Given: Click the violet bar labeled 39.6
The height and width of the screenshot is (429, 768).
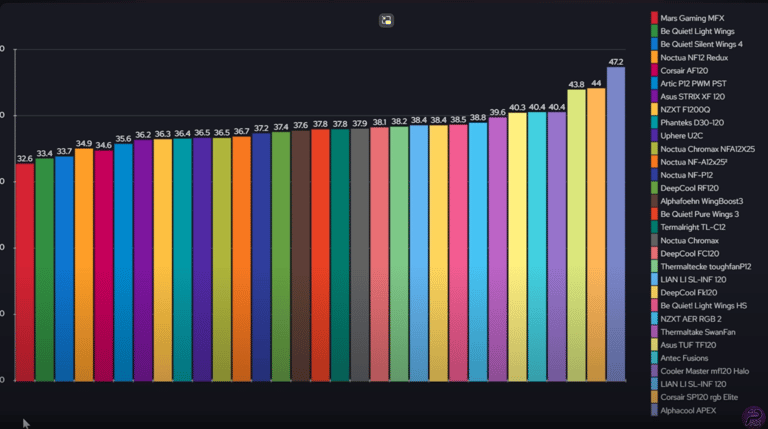Looking at the screenshot, I should pyautogui.click(x=498, y=249).
